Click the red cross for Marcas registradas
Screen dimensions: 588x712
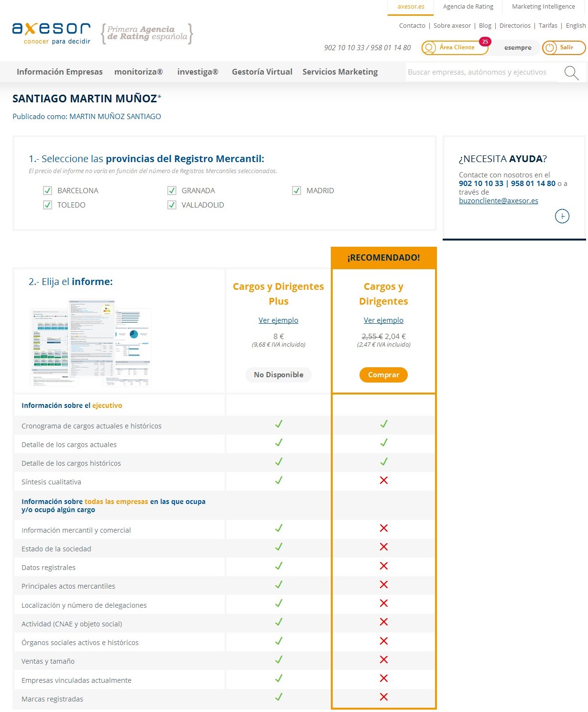pos(383,697)
